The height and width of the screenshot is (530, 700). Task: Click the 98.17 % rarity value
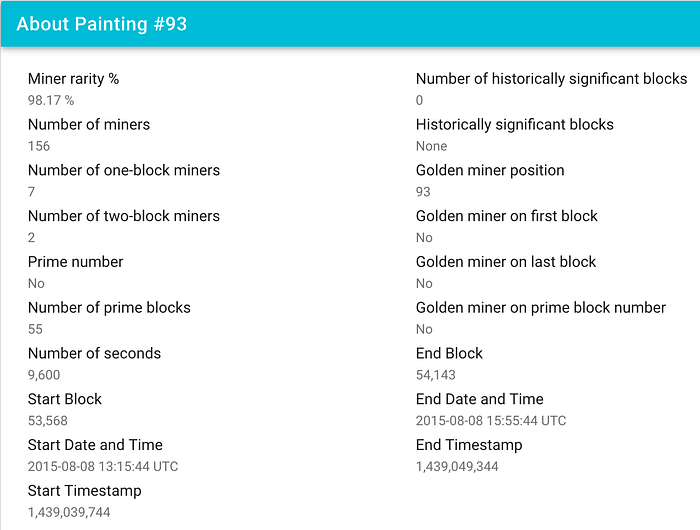coord(51,100)
